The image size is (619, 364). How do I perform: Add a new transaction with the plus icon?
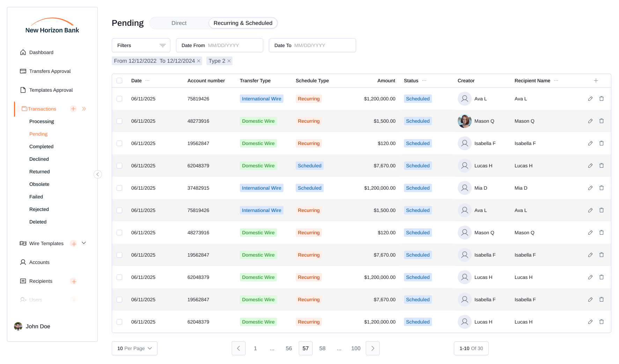[73, 109]
